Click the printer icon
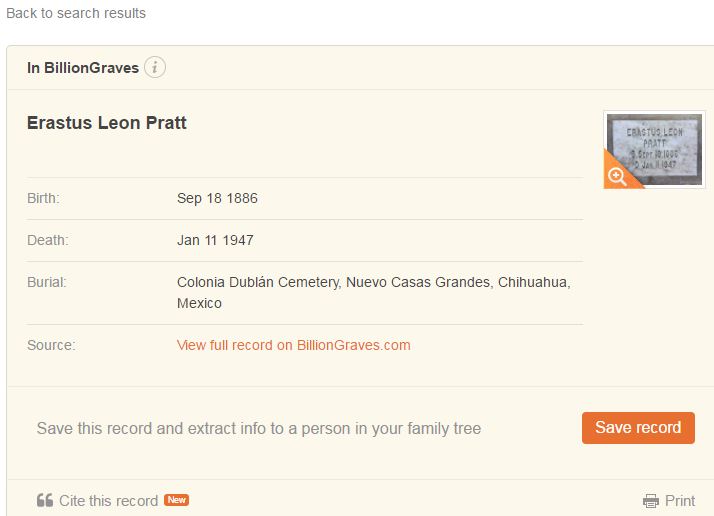714x516 pixels. coord(651,501)
